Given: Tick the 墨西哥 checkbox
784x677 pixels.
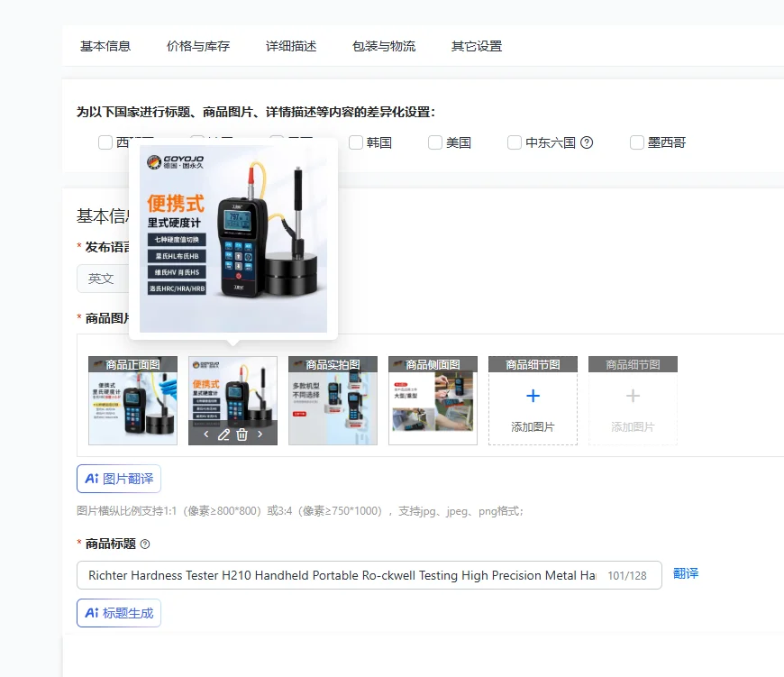Looking at the screenshot, I should click(636, 142).
